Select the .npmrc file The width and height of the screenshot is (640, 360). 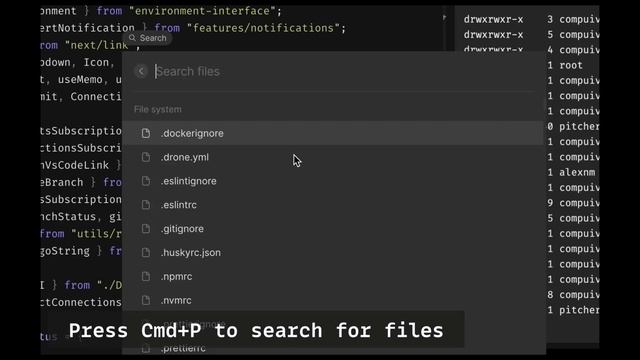point(333,276)
